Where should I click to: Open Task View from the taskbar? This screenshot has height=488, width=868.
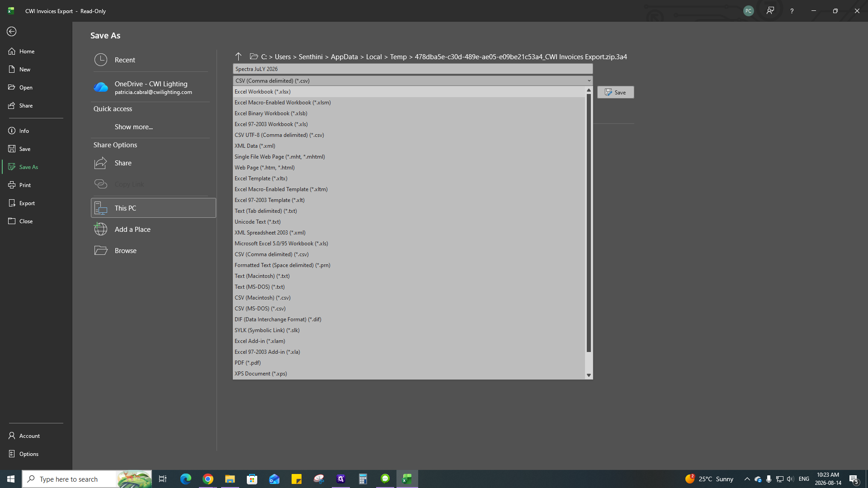[163, 479]
